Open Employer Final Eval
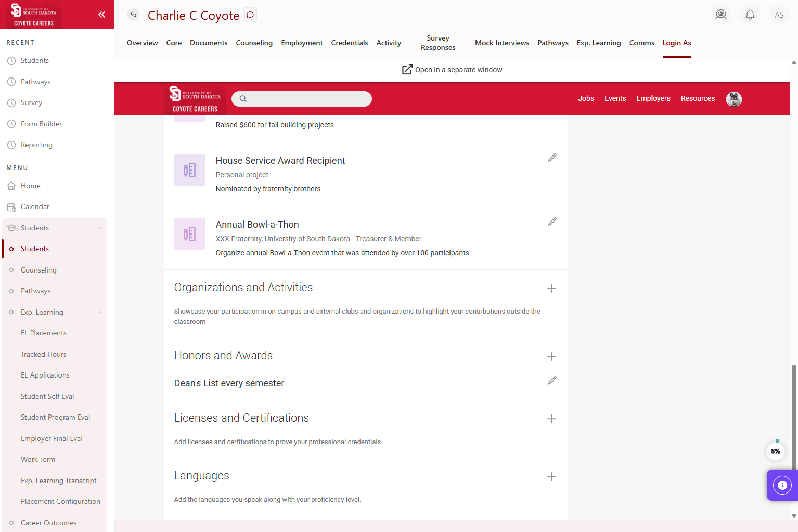The width and height of the screenshot is (798, 532). click(52, 438)
